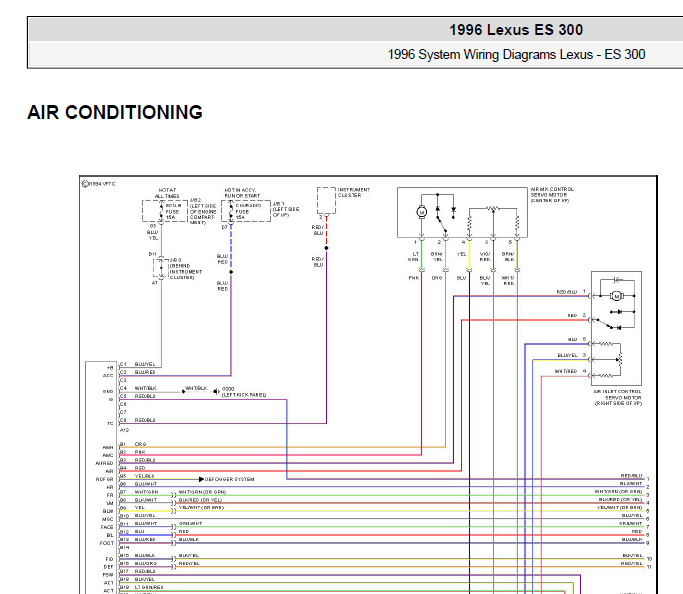Click the "G200 (LEFT KICK PANEL)" label

click(243, 392)
